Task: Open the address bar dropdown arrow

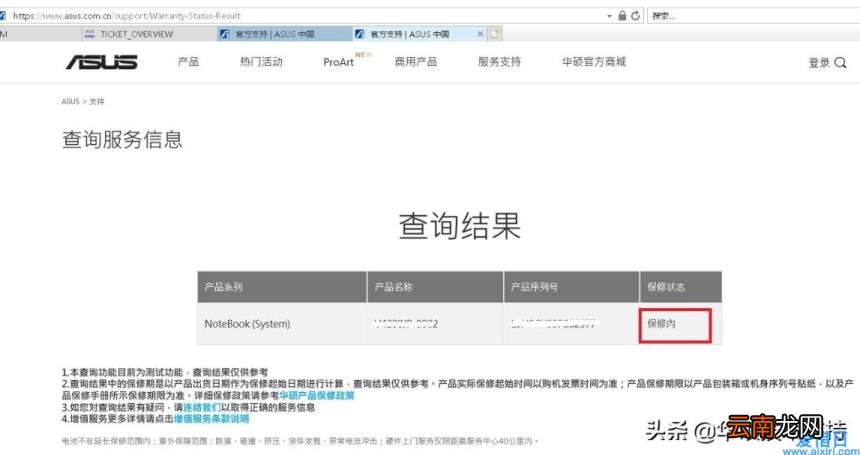Action: click(x=610, y=16)
